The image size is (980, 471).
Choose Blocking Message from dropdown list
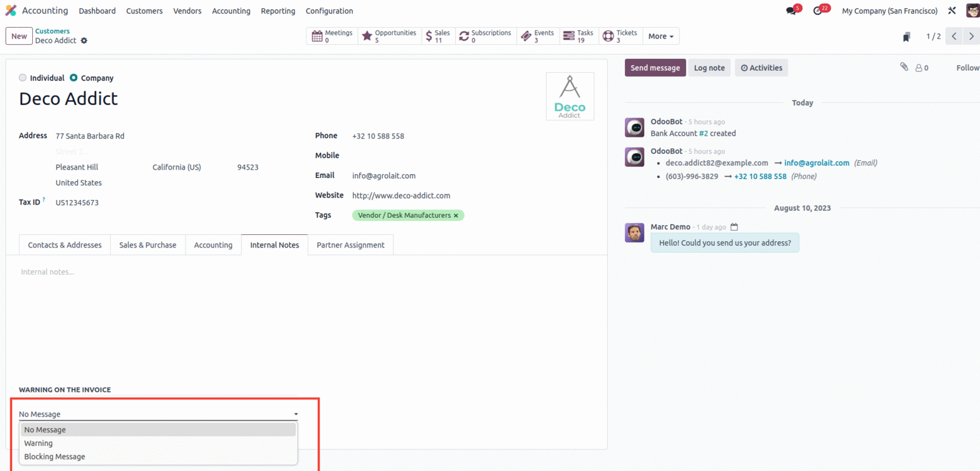(x=158, y=456)
